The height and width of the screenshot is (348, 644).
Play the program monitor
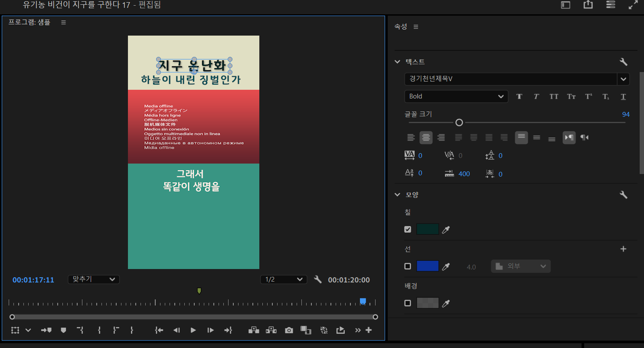(193, 330)
